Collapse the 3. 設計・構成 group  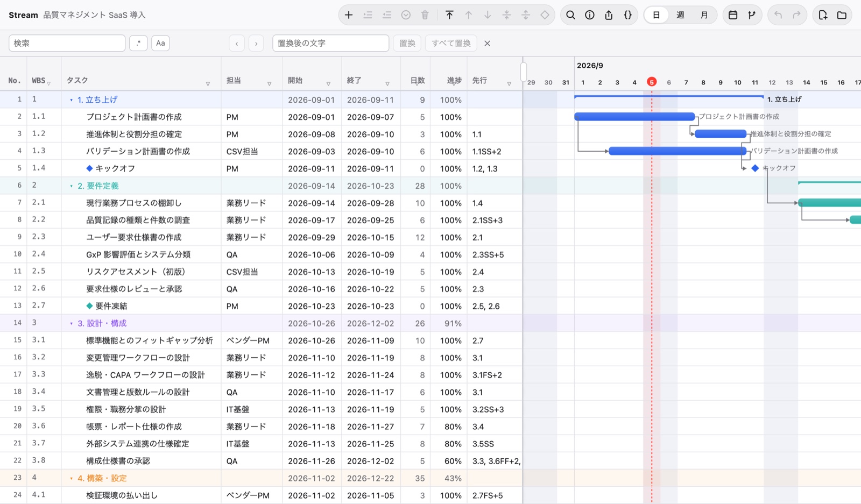[71, 324]
